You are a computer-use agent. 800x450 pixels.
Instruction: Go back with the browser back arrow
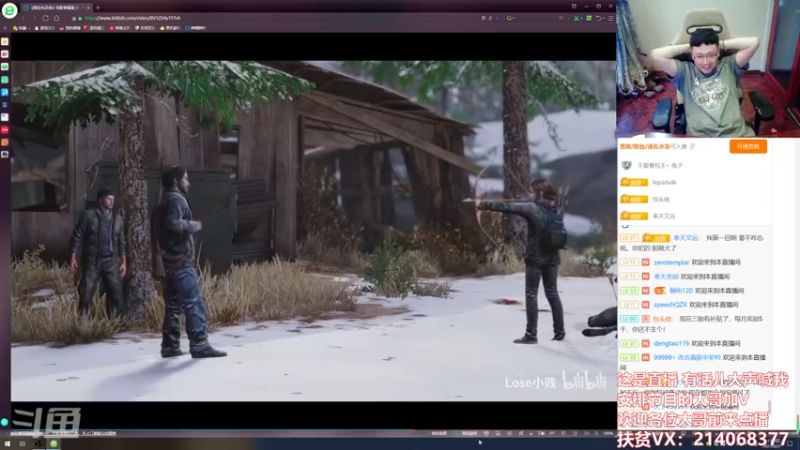(x=23, y=18)
